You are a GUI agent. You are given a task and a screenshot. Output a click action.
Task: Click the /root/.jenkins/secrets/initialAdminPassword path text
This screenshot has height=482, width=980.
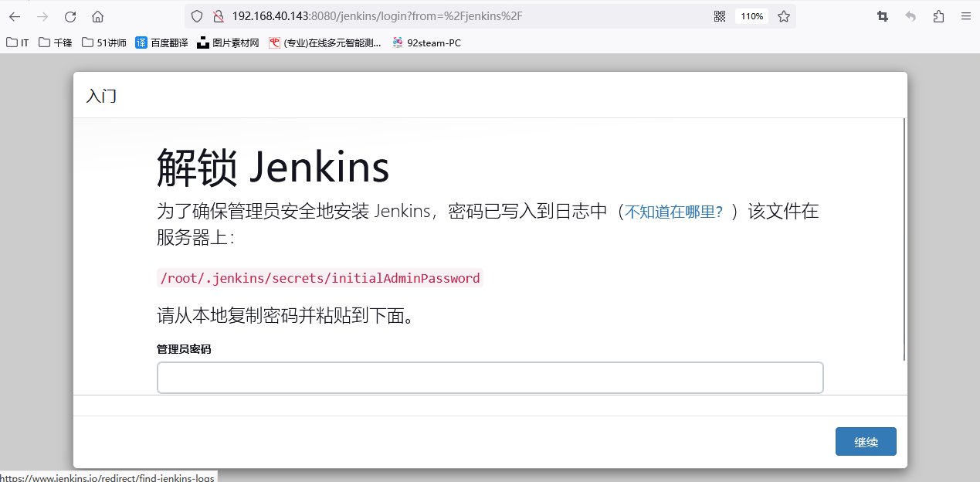point(320,278)
